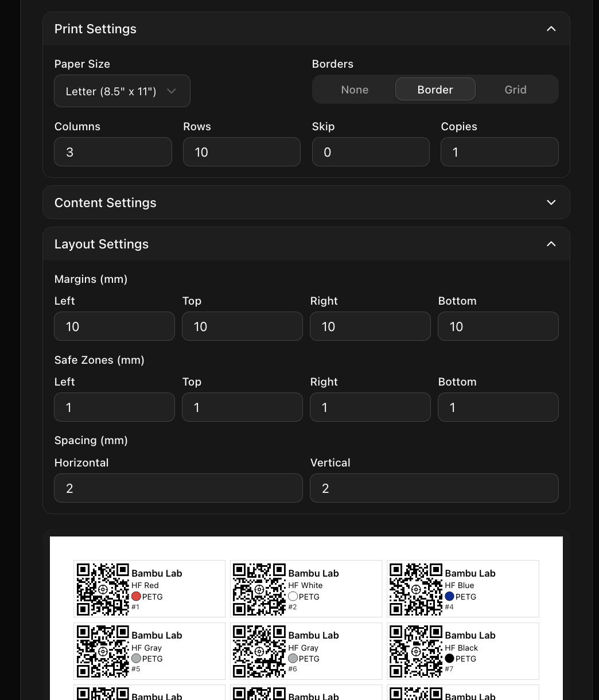
Task: Click the HF Red text in preview
Action: click(x=145, y=585)
